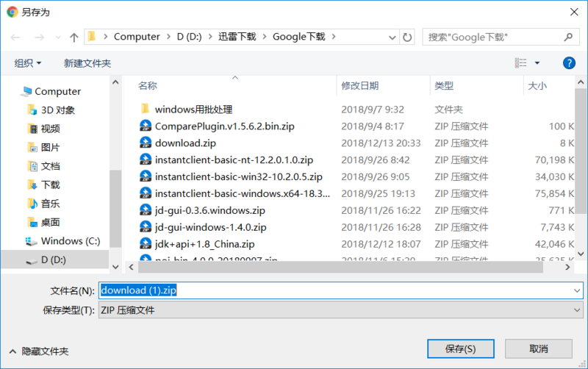Select jdk+api+1.8_China.zip file

205,244
